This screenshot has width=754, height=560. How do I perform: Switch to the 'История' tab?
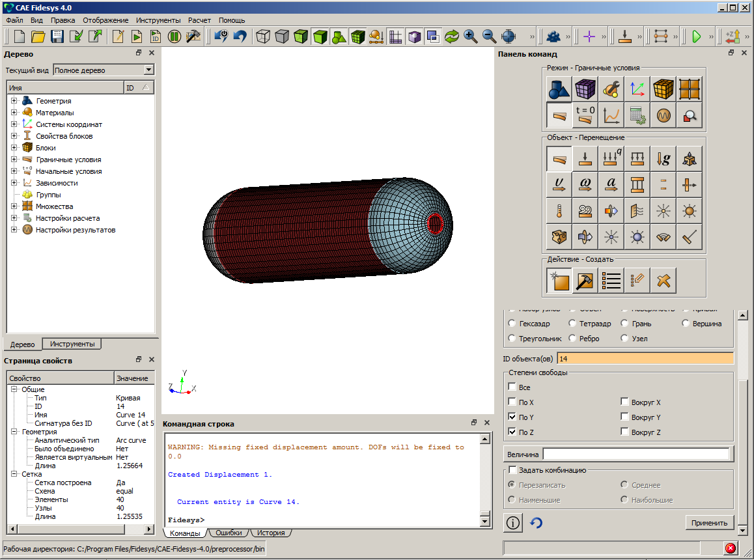point(271,533)
